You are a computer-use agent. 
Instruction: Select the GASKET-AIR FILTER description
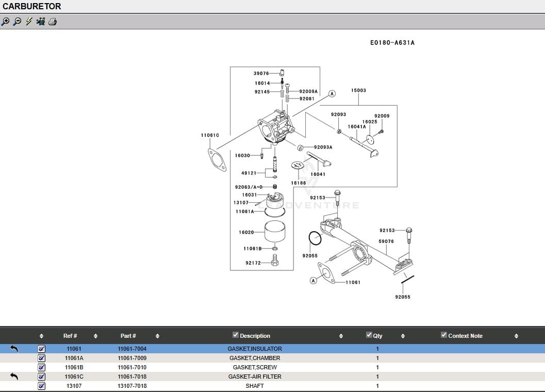point(255,377)
